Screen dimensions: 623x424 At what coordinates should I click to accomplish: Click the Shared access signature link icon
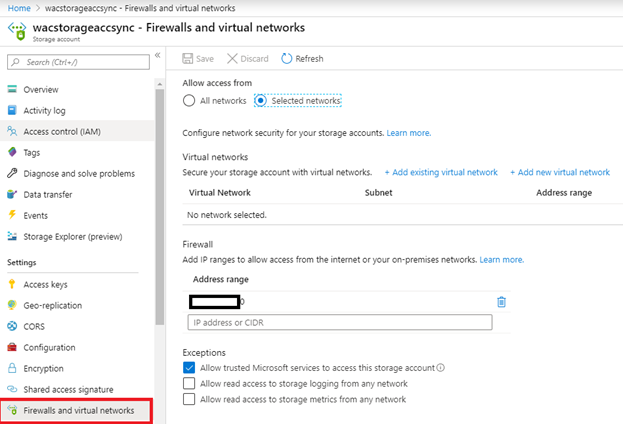(x=12, y=389)
